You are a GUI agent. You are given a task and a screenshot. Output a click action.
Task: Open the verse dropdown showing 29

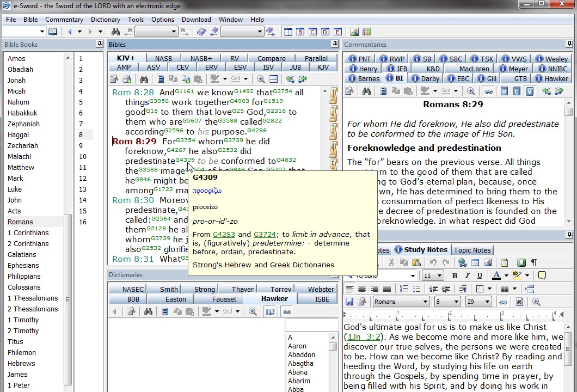pyautogui.click(x=478, y=302)
